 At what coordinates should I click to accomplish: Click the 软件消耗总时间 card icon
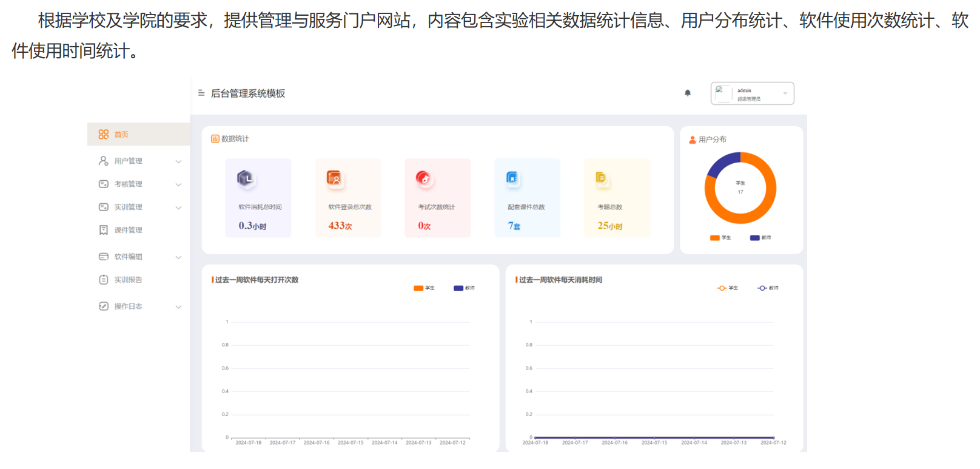(x=245, y=178)
